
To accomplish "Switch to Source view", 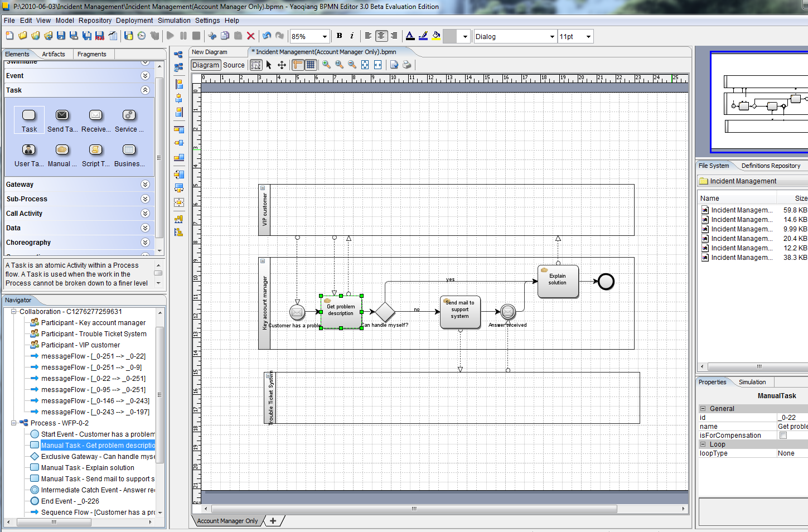I will click(x=234, y=65).
